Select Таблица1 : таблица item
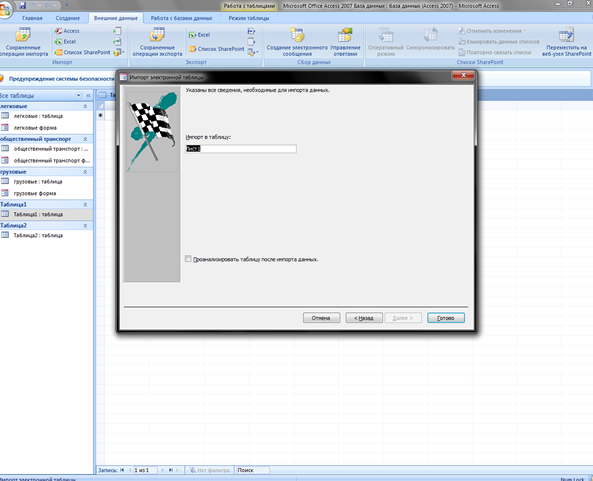Viewport: 593px width, 481px height. click(46, 214)
